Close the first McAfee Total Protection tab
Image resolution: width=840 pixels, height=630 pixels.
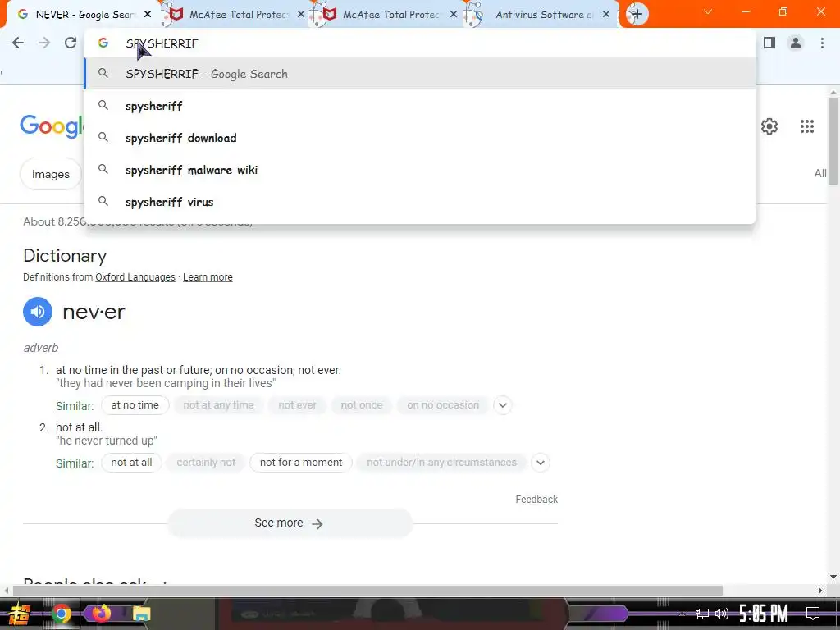(x=301, y=15)
